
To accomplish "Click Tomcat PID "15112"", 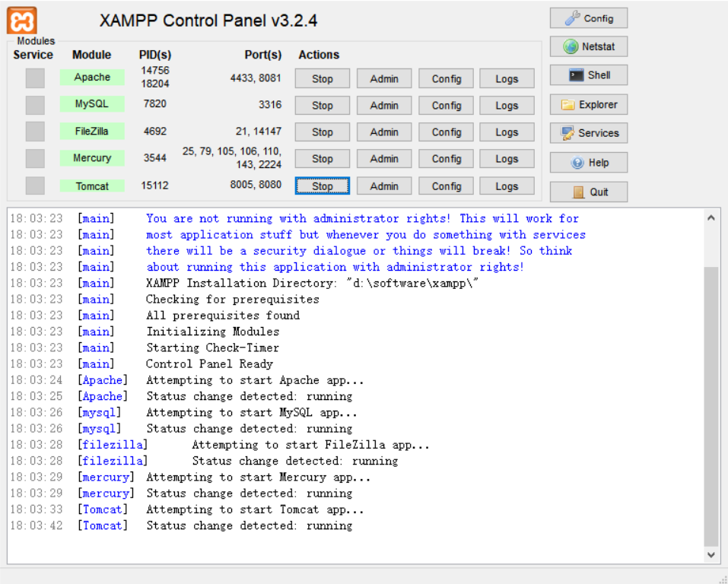I will coord(154,186).
